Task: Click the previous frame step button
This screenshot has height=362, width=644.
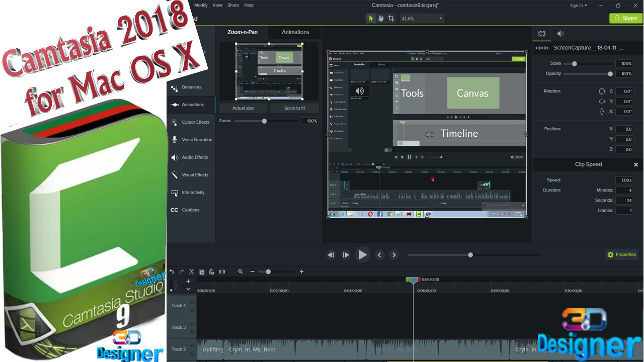Action: [331, 255]
